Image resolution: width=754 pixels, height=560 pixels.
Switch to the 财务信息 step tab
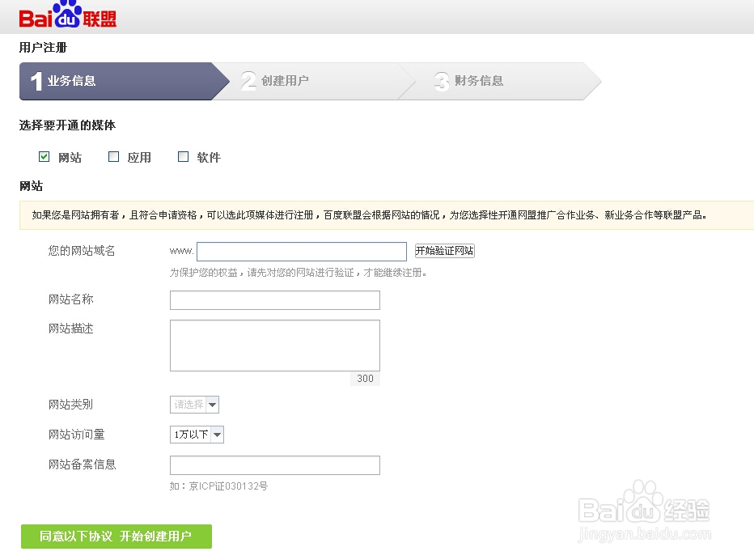tap(477, 81)
